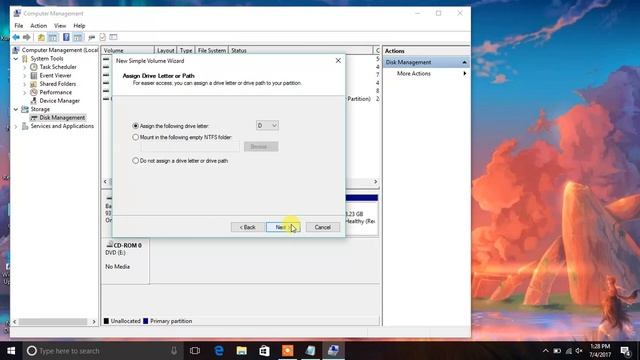
Task: Select Mount in the following empty NTFS folder
Action: [136, 137]
